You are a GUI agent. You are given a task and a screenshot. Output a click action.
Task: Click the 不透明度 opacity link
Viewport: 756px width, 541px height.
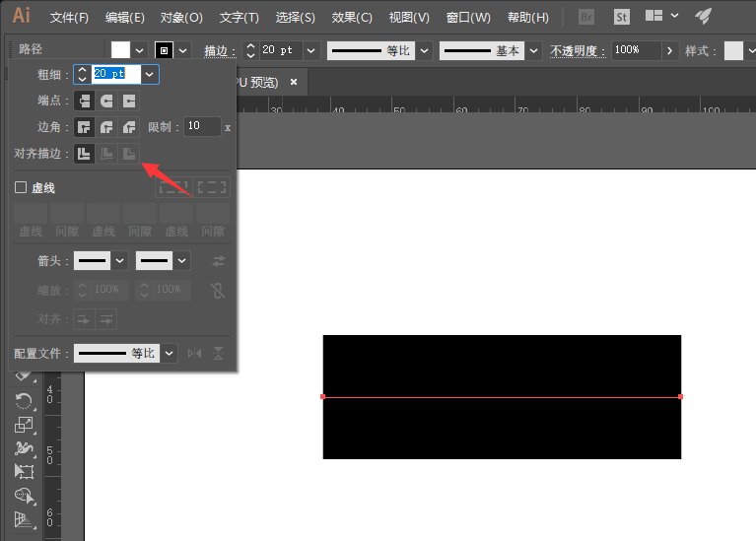click(x=578, y=50)
